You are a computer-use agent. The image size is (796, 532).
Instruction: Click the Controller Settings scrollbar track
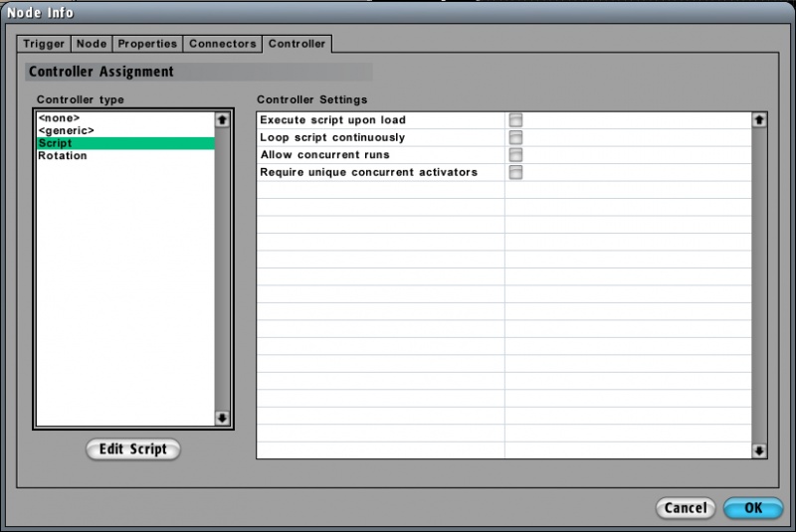[x=759, y=288]
